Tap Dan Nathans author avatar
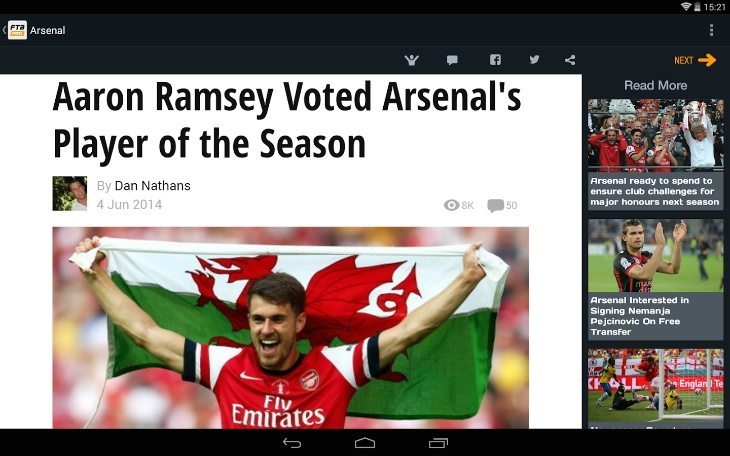 point(70,193)
